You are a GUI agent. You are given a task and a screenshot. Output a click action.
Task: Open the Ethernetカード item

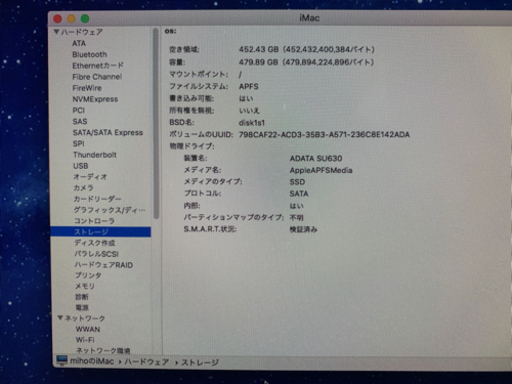pyautogui.click(x=98, y=66)
